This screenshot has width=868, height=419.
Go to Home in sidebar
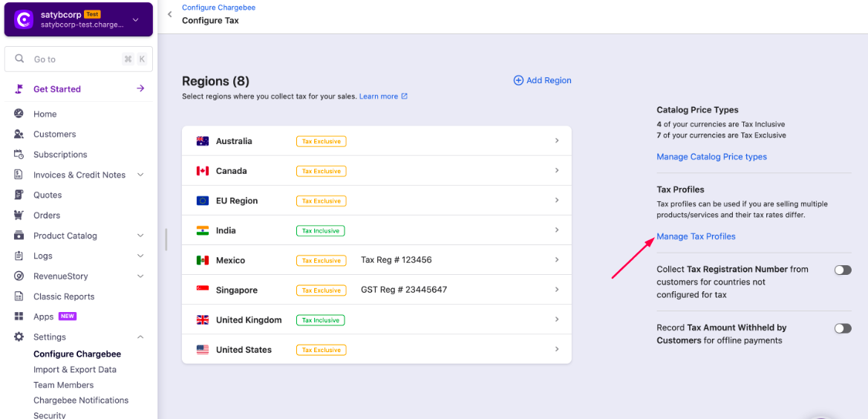[x=45, y=114]
